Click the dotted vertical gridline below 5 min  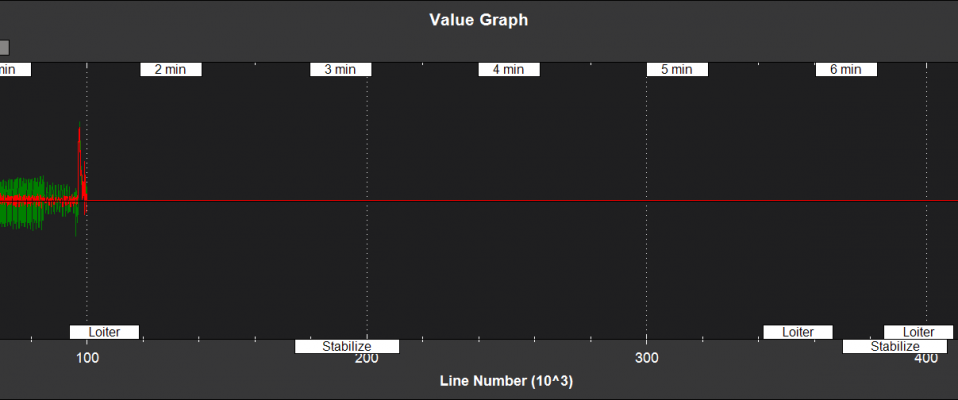647,250
